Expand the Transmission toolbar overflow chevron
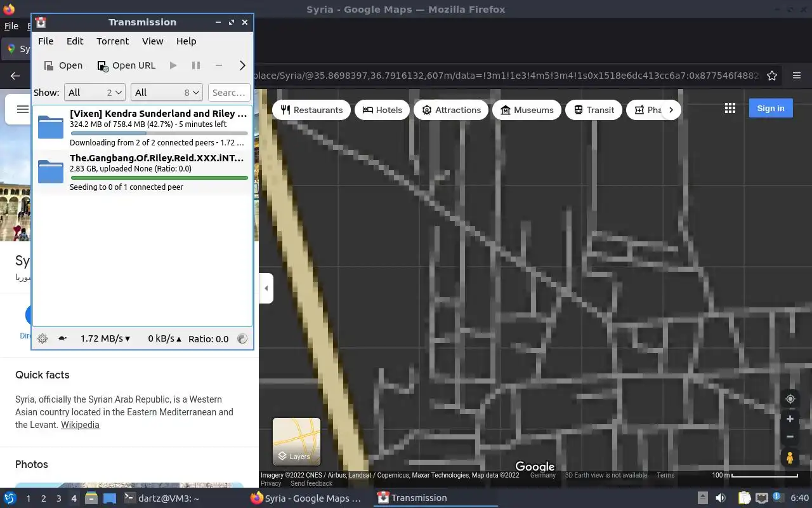812x508 pixels. tap(242, 65)
